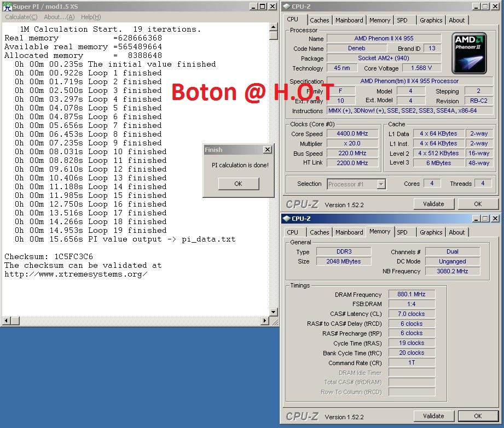Switch to Graphics tab in top CPU-Z
This screenshot has width=504, height=428.
(x=431, y=20)
